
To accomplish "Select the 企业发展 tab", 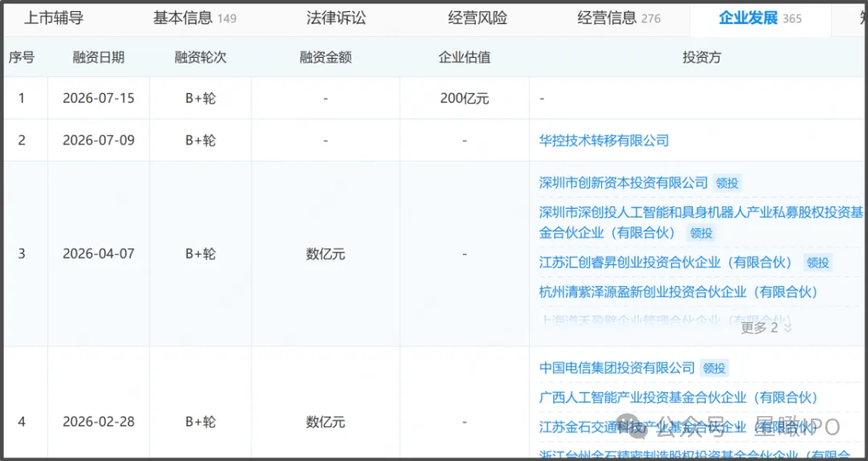I will (x=760, y=18).
